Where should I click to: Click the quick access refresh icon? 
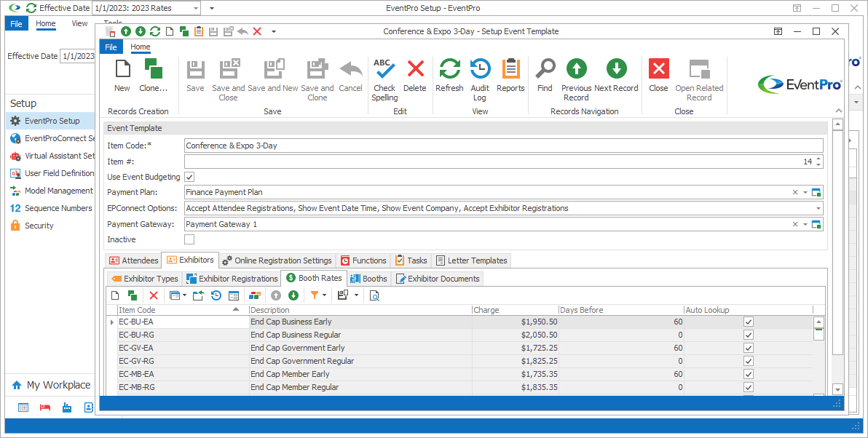point(155,31)
